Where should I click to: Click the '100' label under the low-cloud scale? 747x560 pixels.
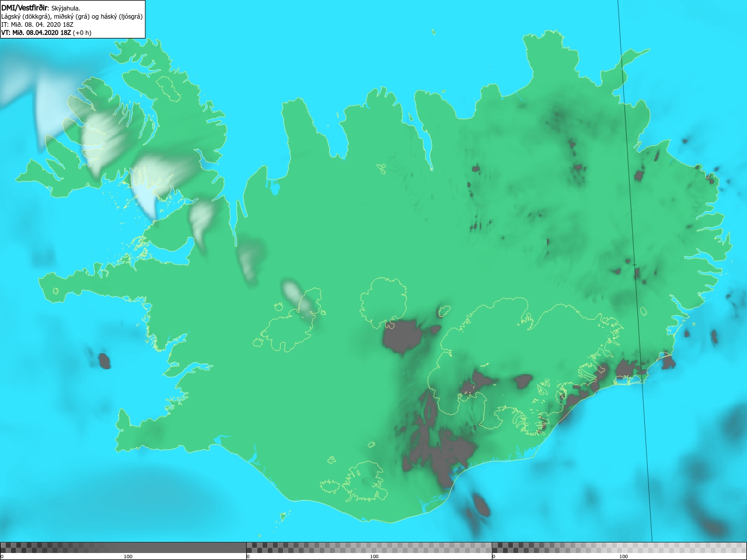click(128, 556)
